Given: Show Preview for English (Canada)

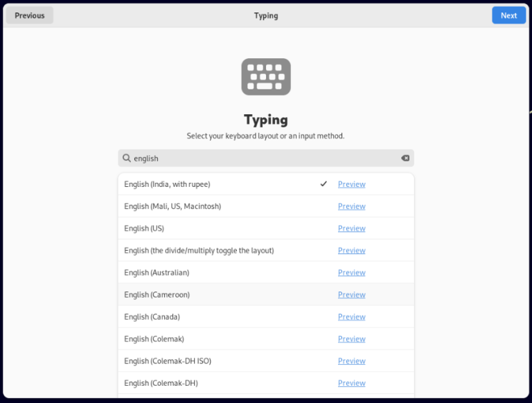Looking at the screenshot, I should pyautogui.click(x=351, y=317).
